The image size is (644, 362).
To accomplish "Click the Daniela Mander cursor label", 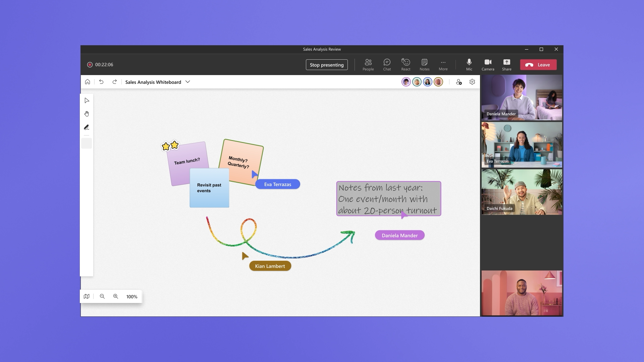I will pos(399,235).
